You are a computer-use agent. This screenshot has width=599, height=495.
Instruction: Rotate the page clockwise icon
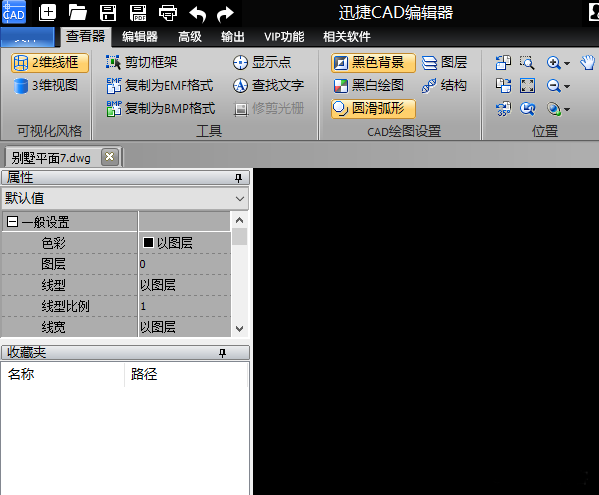[503, 86]
